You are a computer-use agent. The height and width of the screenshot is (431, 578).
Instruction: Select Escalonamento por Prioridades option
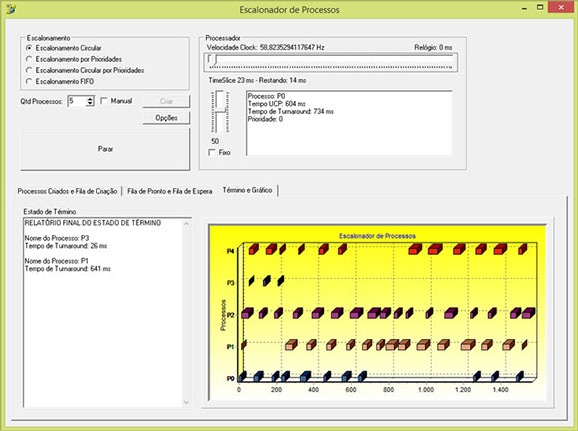tap(29, 59)
